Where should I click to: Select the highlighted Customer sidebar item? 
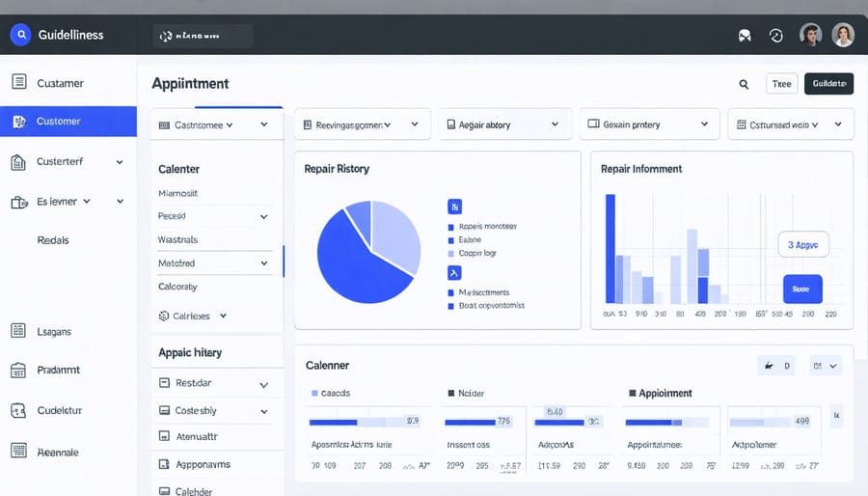click(x=68, y=122)
